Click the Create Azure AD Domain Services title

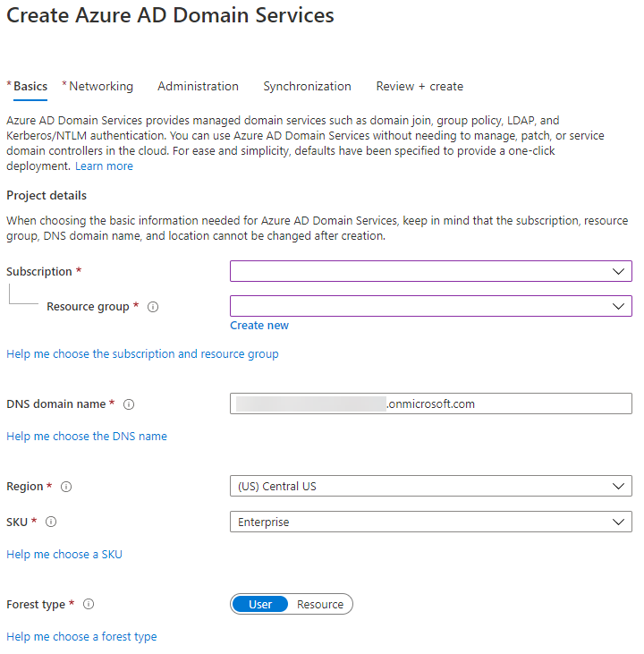coord(170,16)
